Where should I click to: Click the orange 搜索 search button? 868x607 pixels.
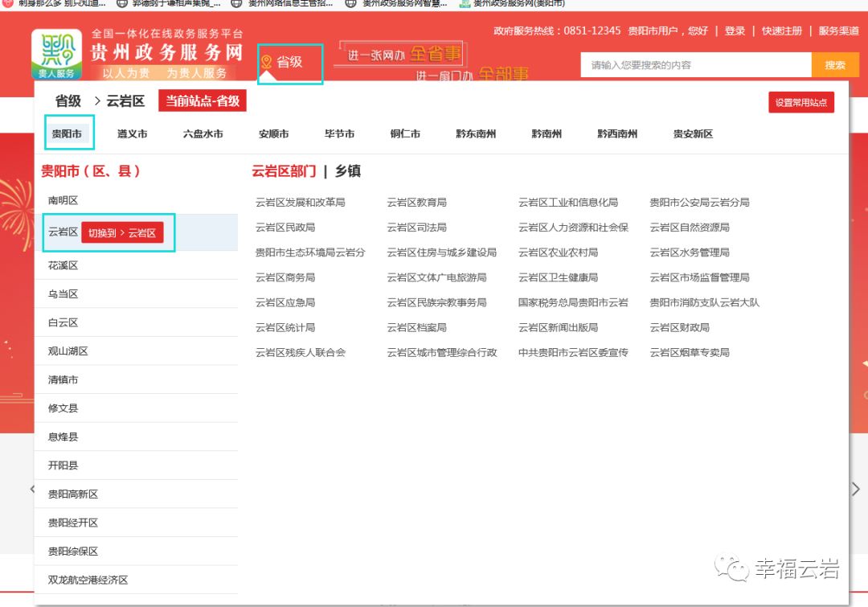pyautogui.click(x=834, y=64)
